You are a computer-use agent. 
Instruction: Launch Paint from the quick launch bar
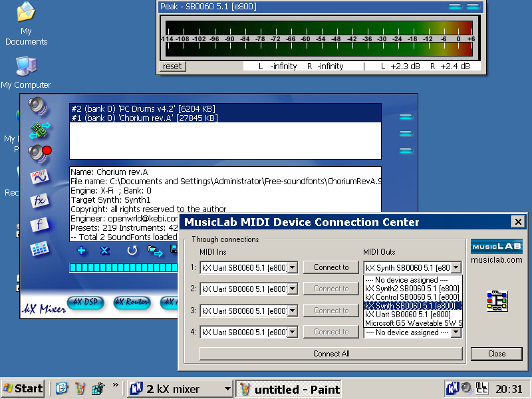pyautogui.click(x=80, y=388)
